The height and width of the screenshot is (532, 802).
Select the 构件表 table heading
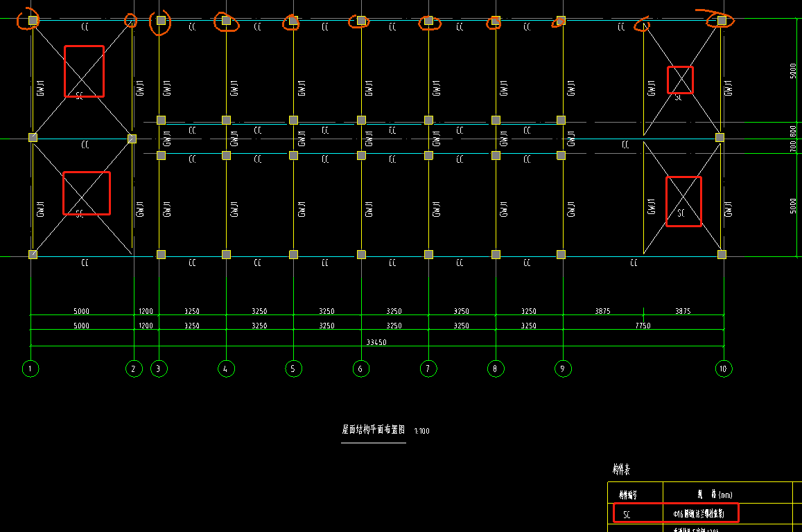(x=622, y=469)
